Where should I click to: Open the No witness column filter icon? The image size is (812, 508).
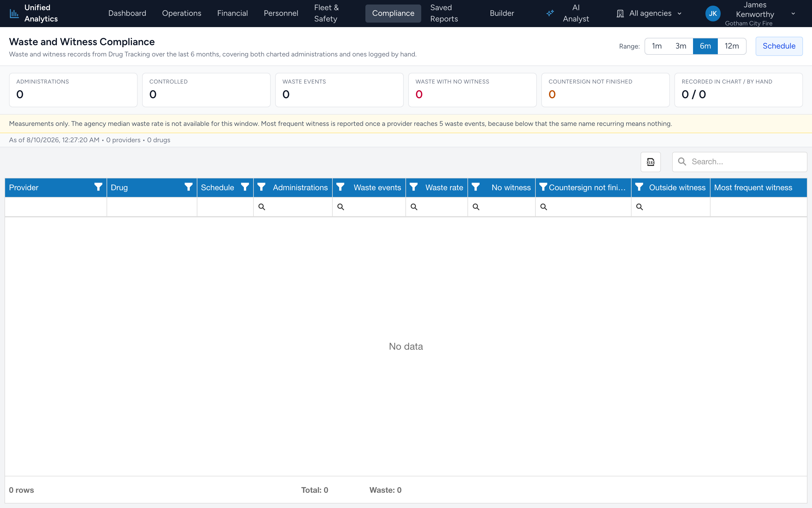pyautogui.click(x=475, y=187)
